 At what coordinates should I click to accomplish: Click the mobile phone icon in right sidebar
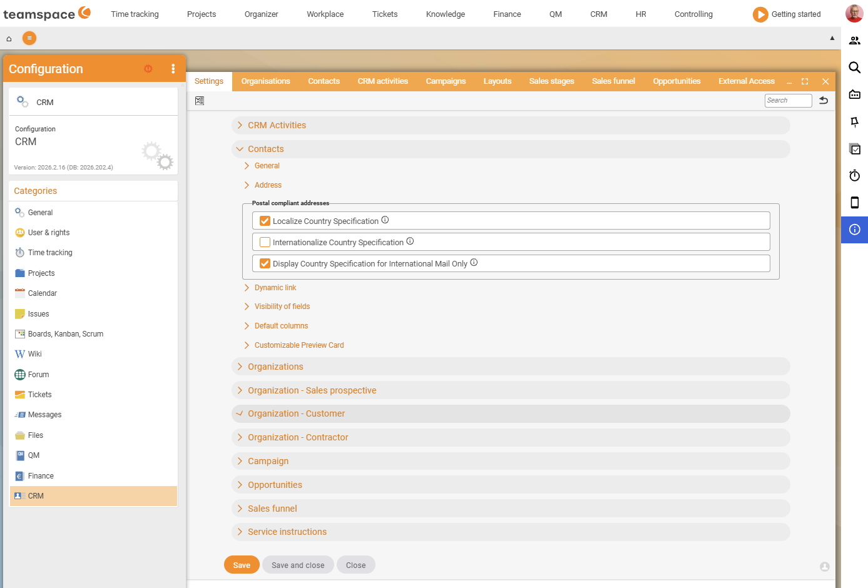point(854,203)
